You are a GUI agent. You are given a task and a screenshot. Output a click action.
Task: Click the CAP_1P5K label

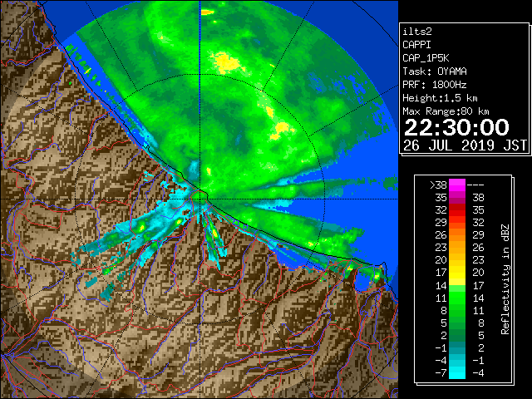click(426, 58)
